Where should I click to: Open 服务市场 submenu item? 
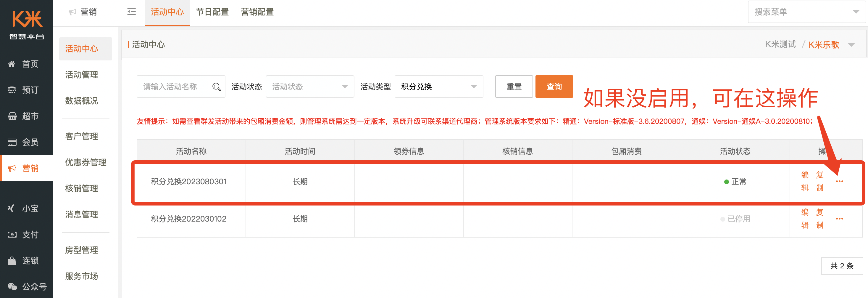pyautogui.click(x=82, y=276)
